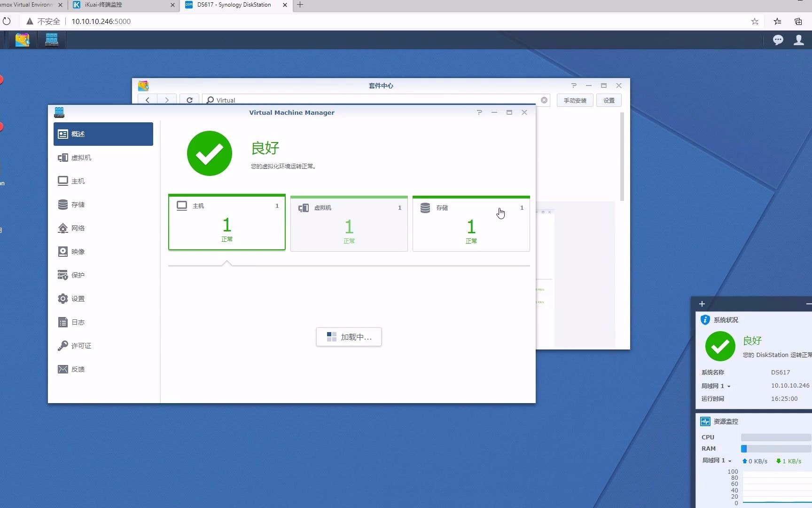The height and width of the screenshot is (508, 812).
Task: Switch to the DS617 - Synology DiskStation tab
Action: point(236,5)
